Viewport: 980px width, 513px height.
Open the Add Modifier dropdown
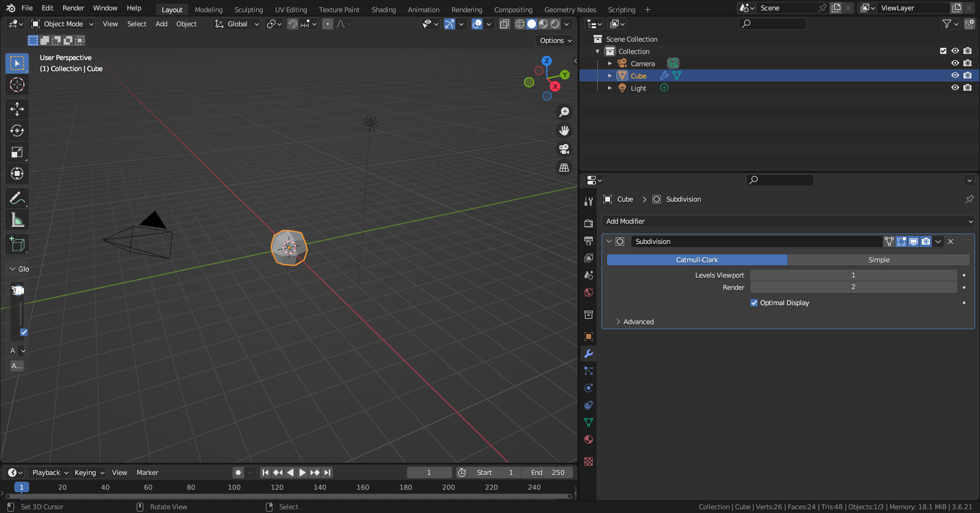[x=788, y=221]
